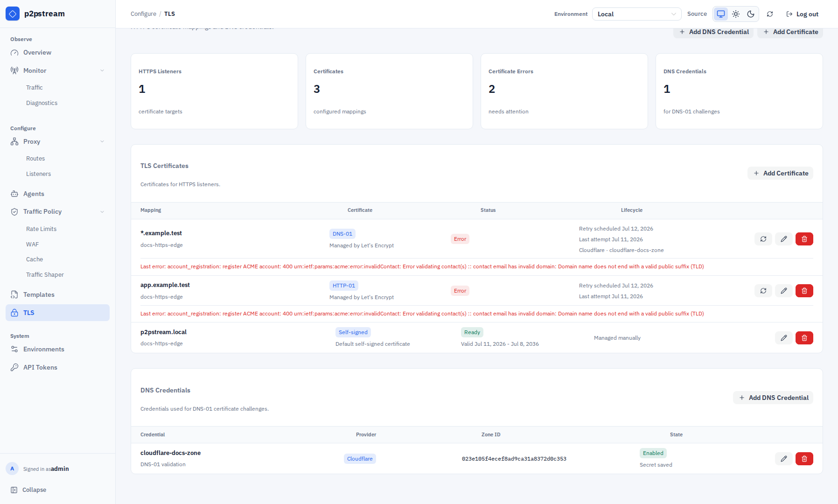Click Add DNS Credential in DNS Credentials panel
Viewport: 838px width, 504px height.
coord(773,398)
